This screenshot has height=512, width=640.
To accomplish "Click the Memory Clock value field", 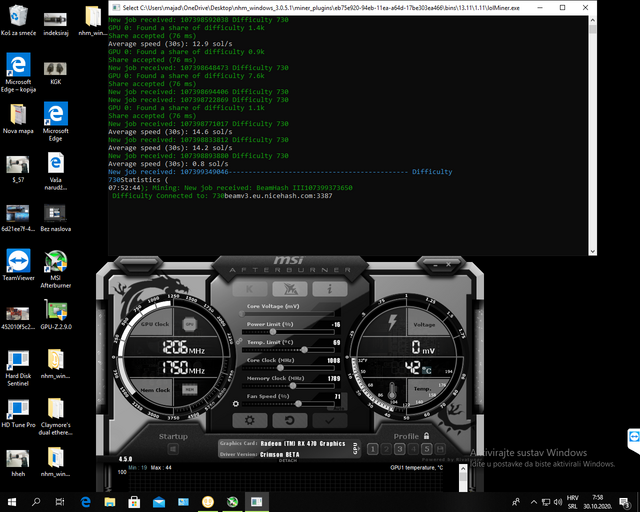I will 333,378.
